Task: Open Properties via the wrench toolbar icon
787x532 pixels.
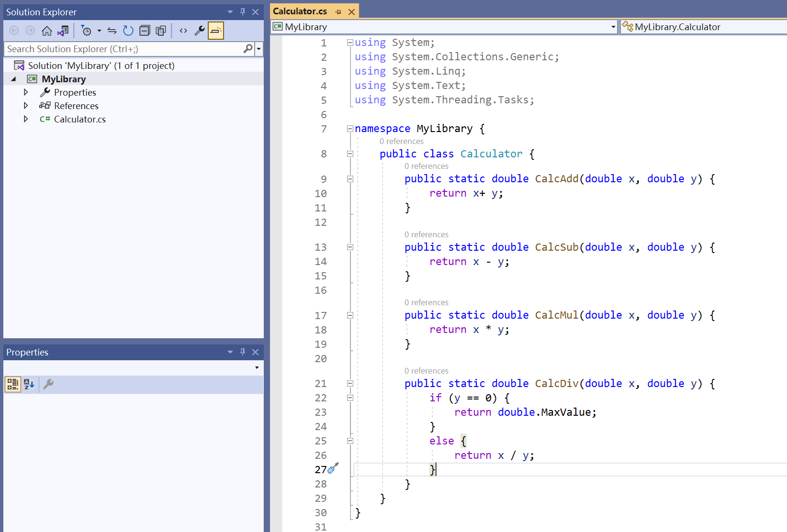Action: point(200,31)
